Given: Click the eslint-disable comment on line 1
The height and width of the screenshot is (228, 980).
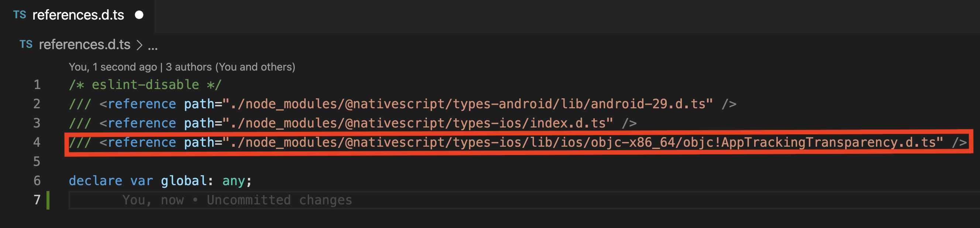Looking at the screenshot, I should click(x=145, y=85).
